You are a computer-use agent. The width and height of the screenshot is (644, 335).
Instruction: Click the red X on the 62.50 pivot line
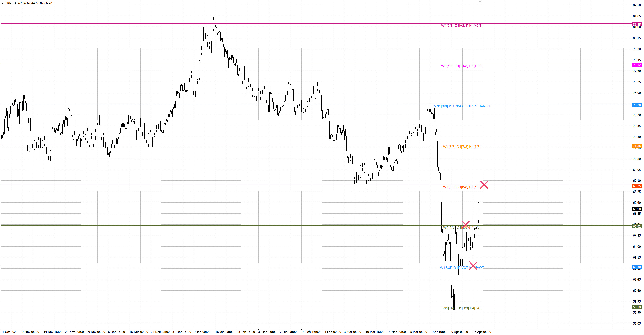point(473,266)
